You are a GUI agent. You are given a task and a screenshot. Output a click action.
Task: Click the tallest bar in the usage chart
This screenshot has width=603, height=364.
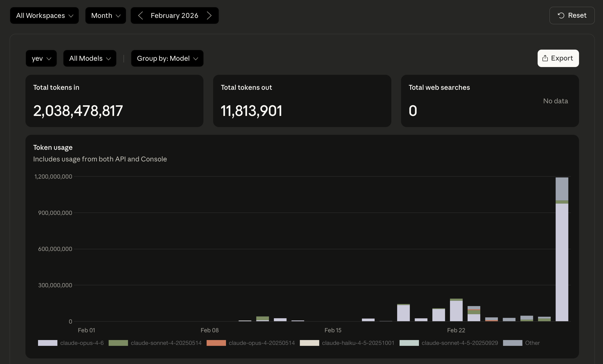562,250
